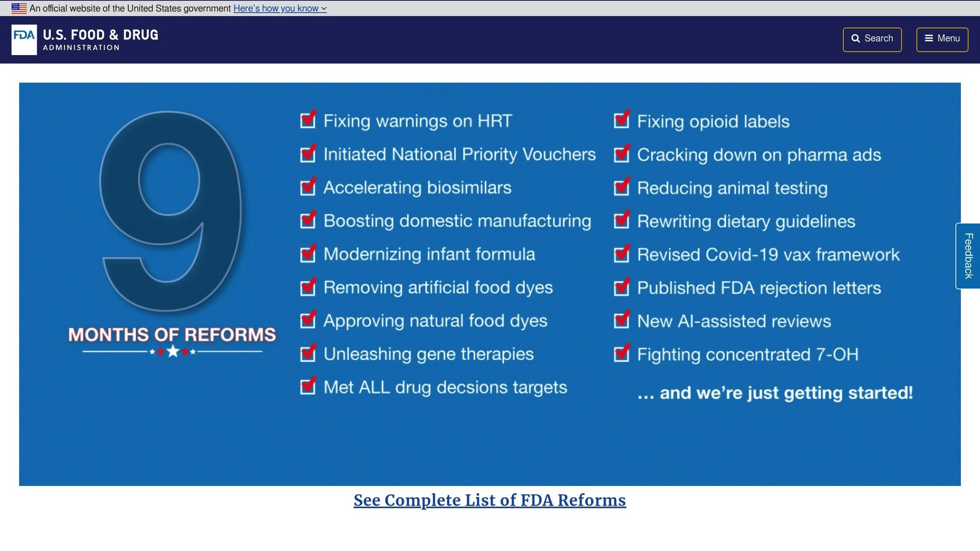
Task: Click the checkbox beside Met ALL drug decsions targets
Action: [x=309, y=387]
